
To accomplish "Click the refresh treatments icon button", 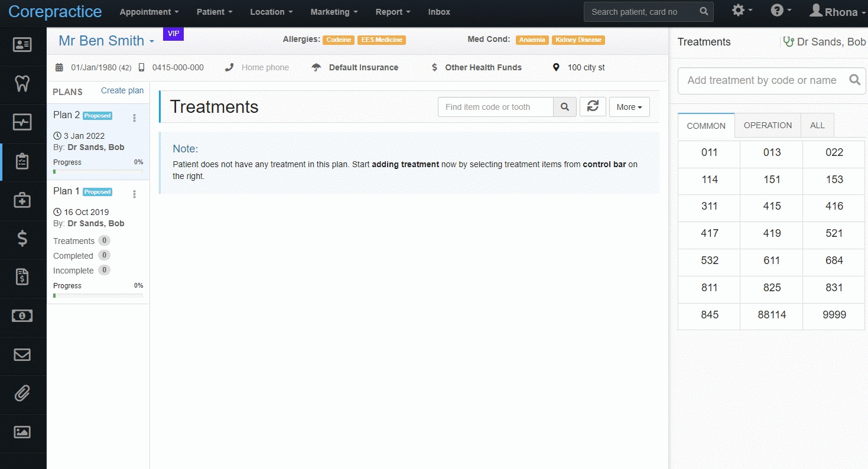I will (x=593, y=107).
